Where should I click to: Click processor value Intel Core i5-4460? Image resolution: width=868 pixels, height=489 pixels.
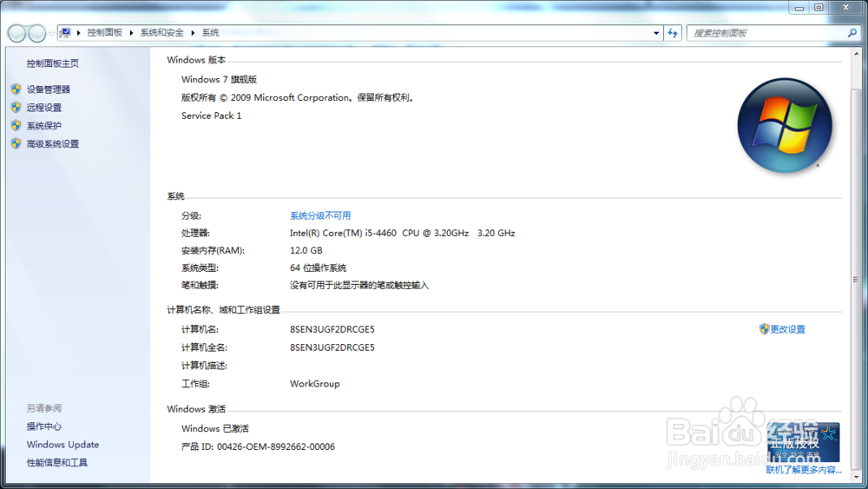pos(403,233)
